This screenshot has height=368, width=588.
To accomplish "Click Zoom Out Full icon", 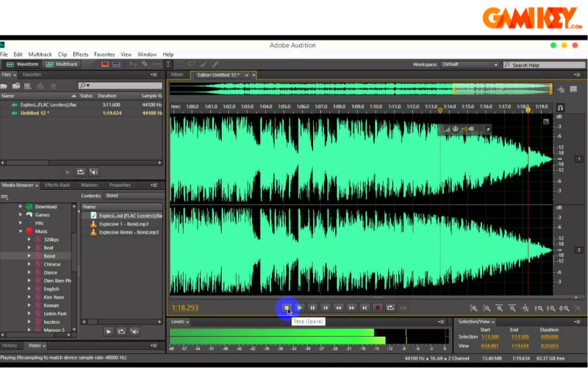I will coord(525,308).
